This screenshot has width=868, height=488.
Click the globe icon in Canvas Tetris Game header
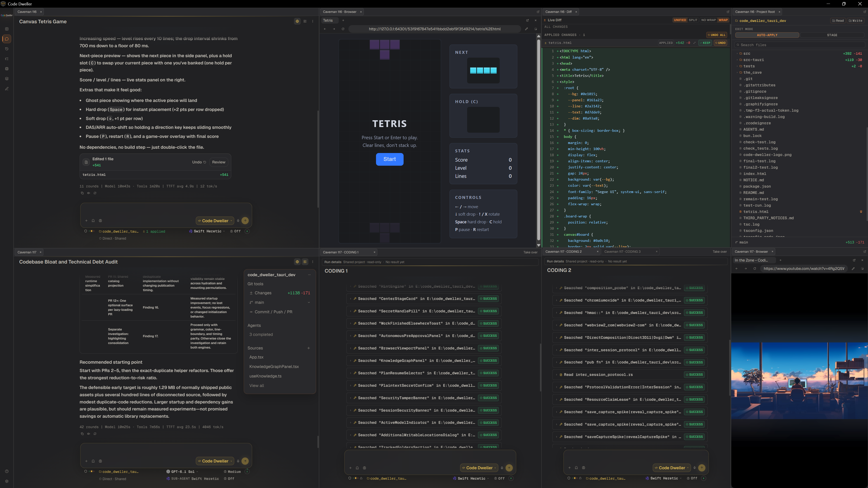[297, 21]
